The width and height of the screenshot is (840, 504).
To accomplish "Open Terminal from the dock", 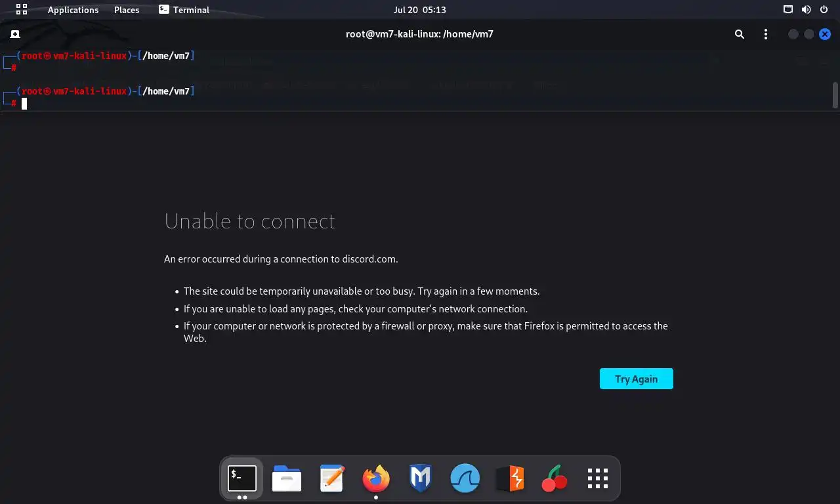I will 242,478.
